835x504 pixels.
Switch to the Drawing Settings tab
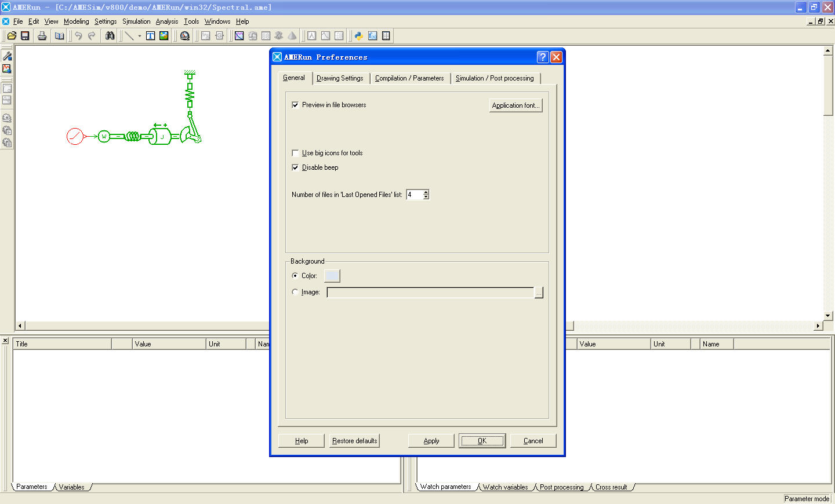click(x=340, y=78)
